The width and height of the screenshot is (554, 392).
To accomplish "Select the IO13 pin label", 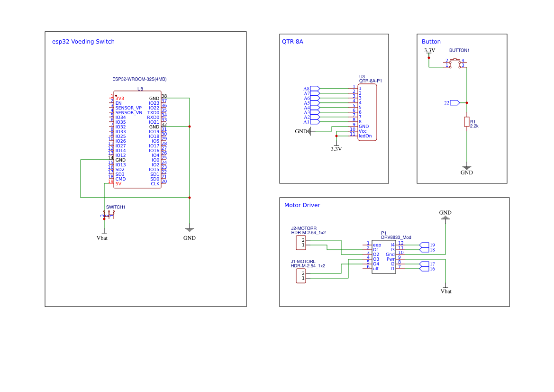I will click(x=120, y=165).
